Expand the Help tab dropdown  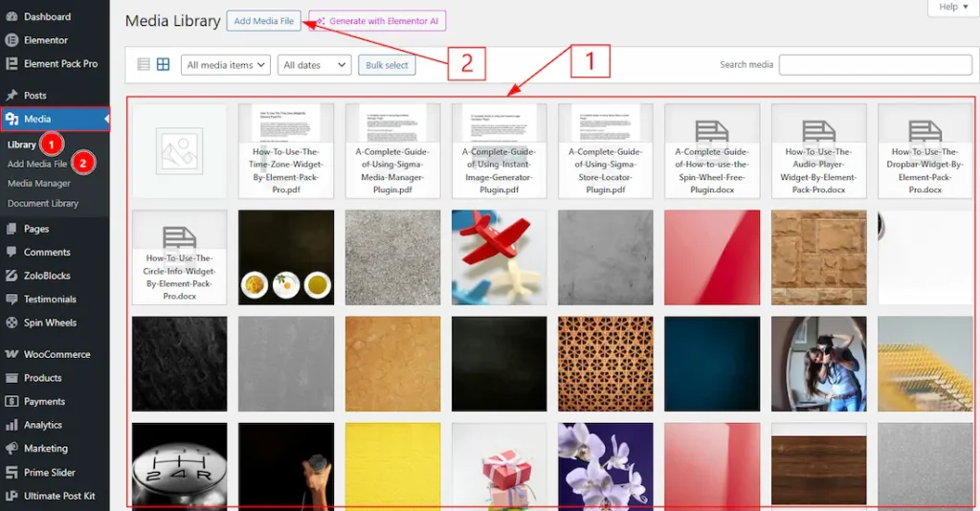[953, 7]
